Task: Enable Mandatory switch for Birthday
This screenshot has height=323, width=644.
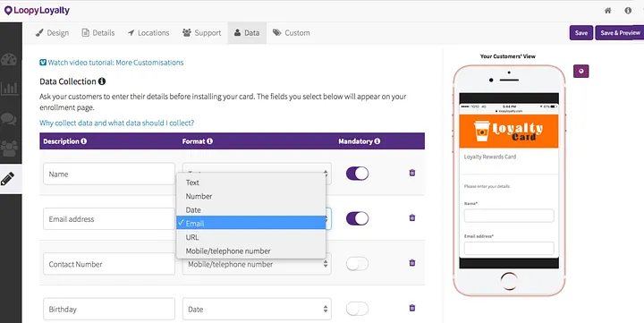Action: click(357, 309)
